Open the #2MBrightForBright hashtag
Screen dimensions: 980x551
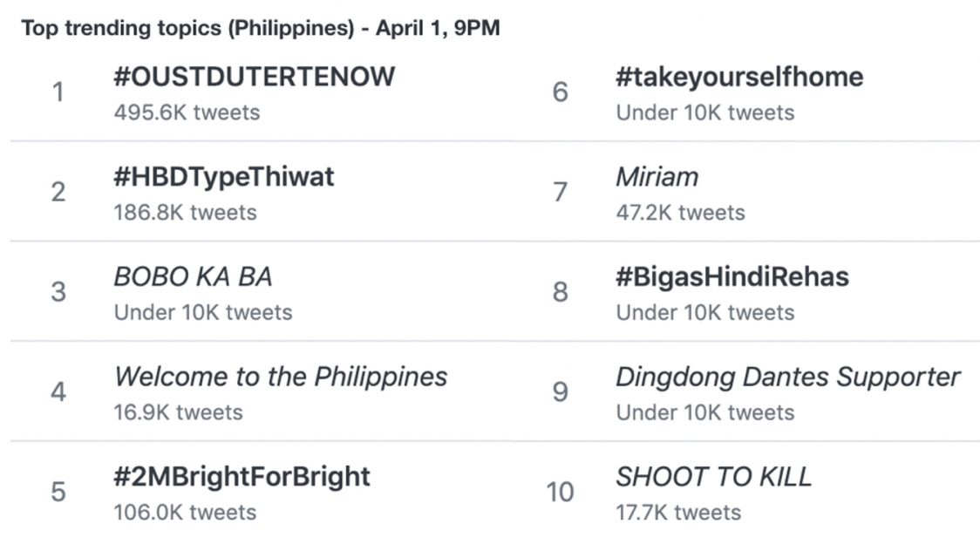(242, 477)
